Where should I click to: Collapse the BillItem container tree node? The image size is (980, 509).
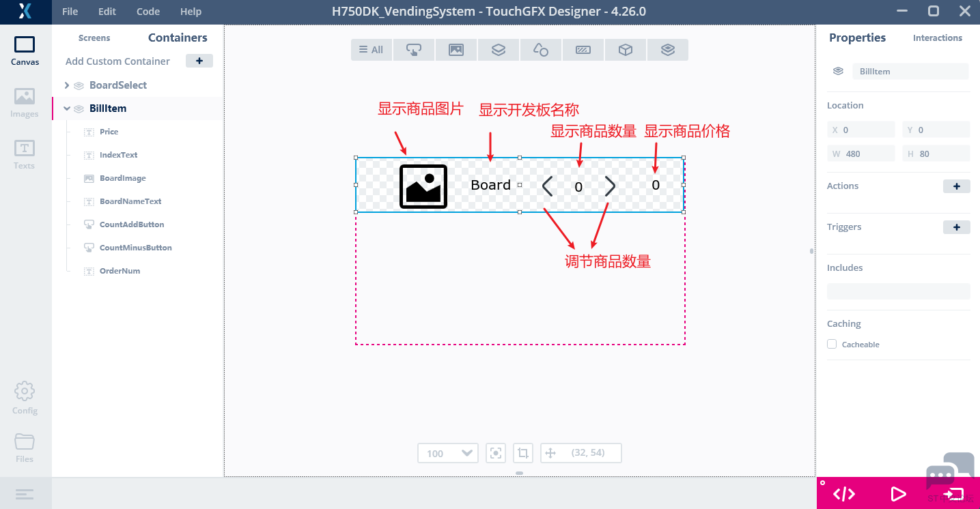pos(67,108)
